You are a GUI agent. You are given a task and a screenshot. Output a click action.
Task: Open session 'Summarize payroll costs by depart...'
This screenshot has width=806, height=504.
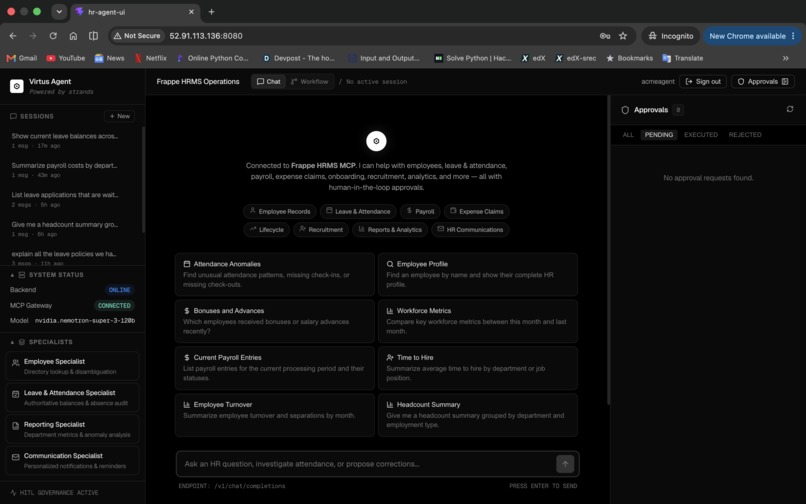pyautogui.click(x=72, y=170)
